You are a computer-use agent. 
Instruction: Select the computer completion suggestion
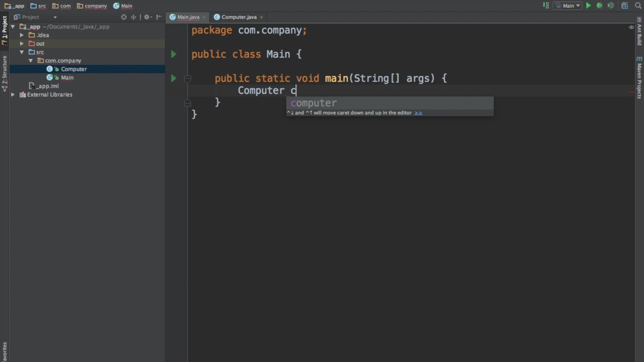(x=390, y=103)
